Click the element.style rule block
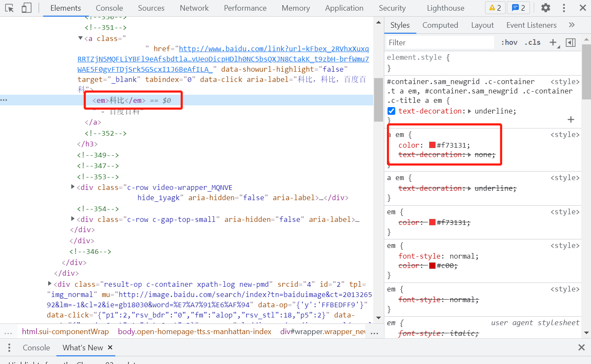591x364 pixels. (483, 63)
